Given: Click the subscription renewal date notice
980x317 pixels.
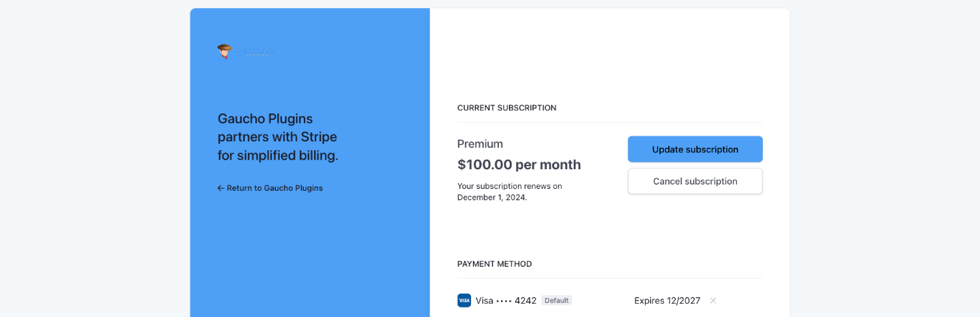Looking at the screenshot, I should [x=509, y=191].
